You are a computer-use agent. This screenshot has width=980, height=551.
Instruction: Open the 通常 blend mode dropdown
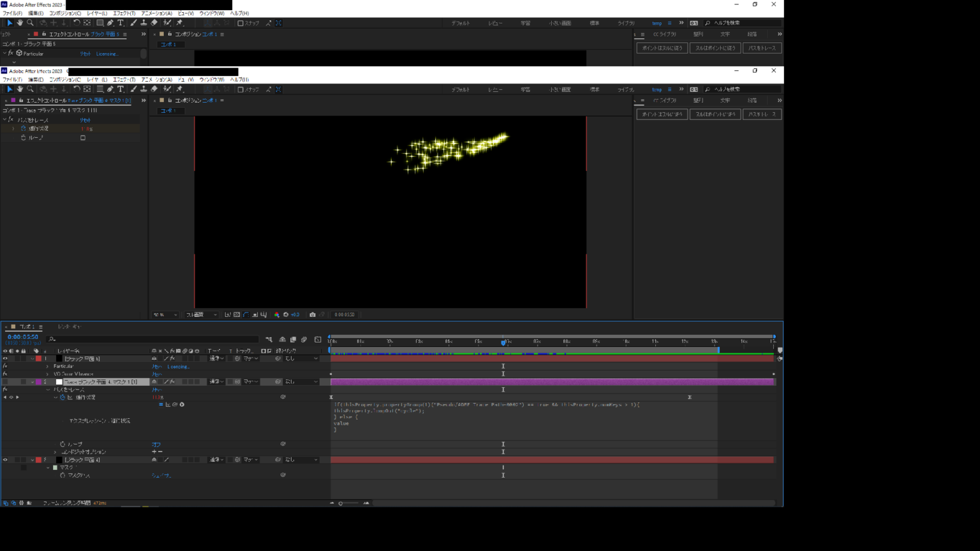217,358
